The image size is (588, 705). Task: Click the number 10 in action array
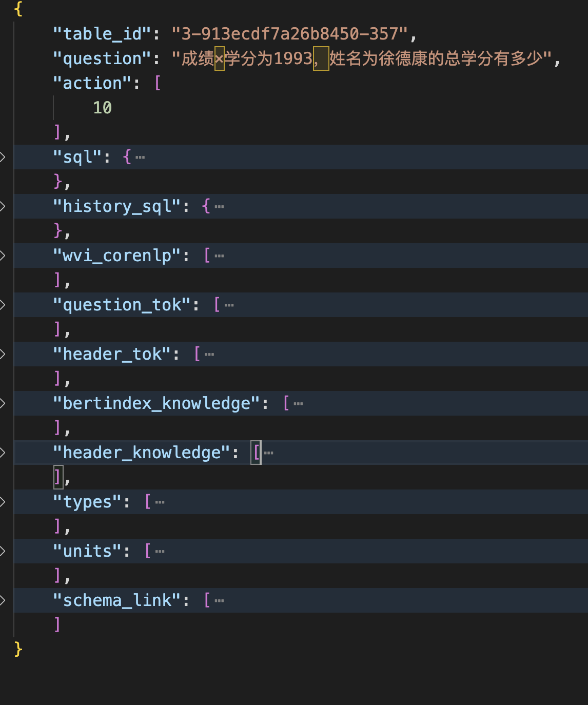pyautogui.click(x=102, y=108)
